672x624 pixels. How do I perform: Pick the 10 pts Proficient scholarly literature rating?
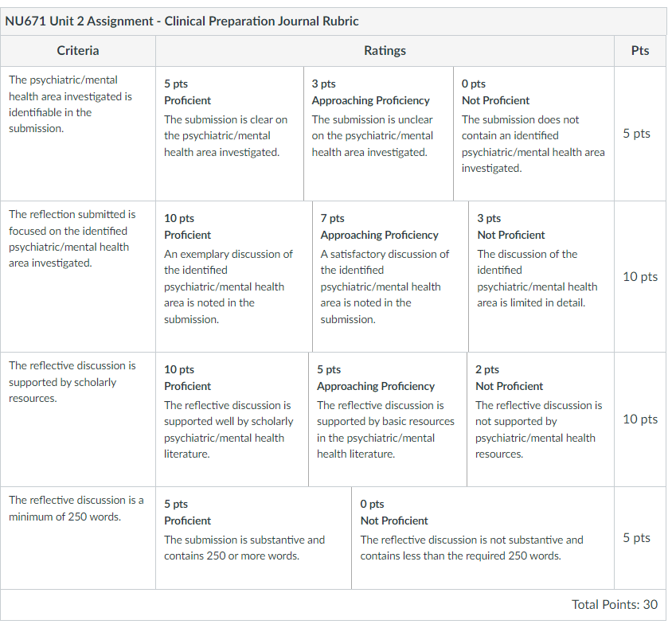[x=232, y=419]
